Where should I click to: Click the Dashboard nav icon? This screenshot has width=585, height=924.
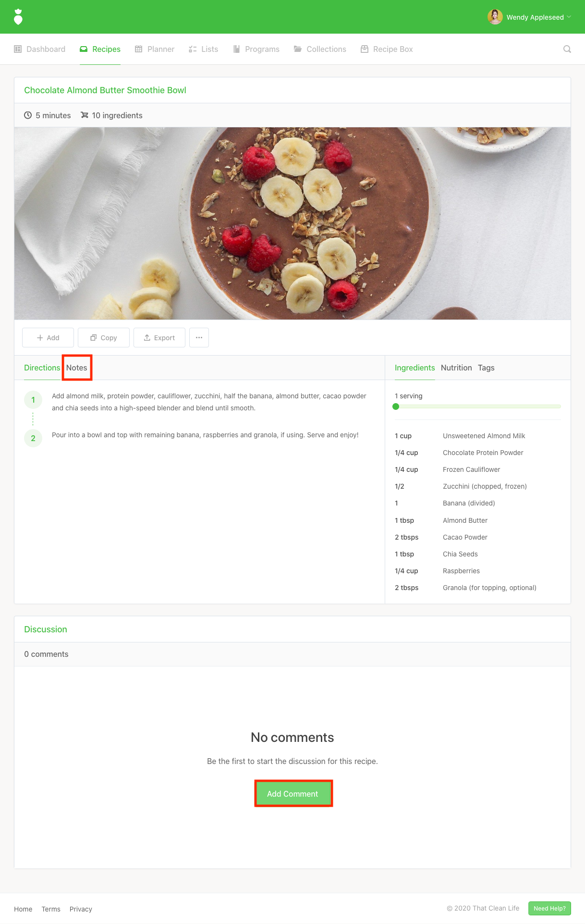(18, 49)
